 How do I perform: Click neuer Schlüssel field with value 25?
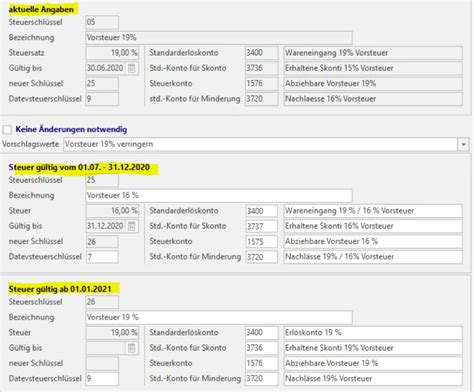click(102, 84)
